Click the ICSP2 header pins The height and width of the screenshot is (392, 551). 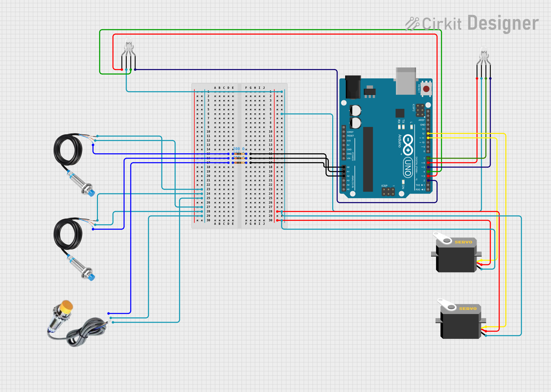(420, 111)
